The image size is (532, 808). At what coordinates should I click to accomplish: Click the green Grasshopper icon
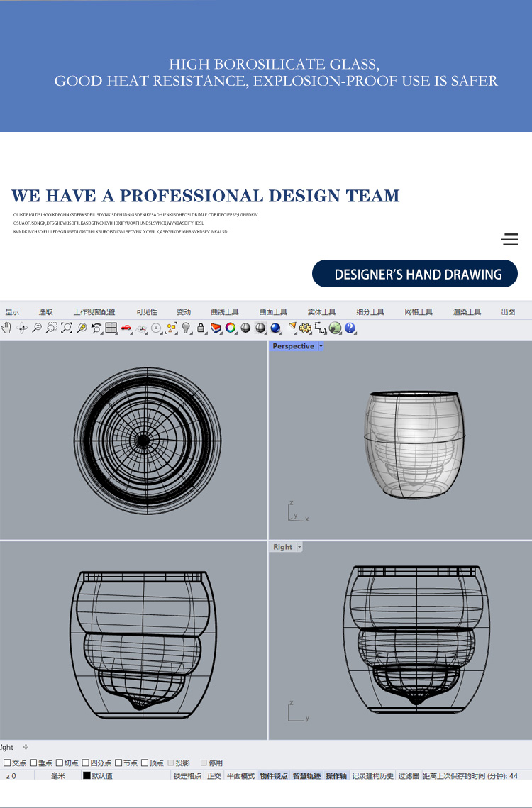click(335, 328)
